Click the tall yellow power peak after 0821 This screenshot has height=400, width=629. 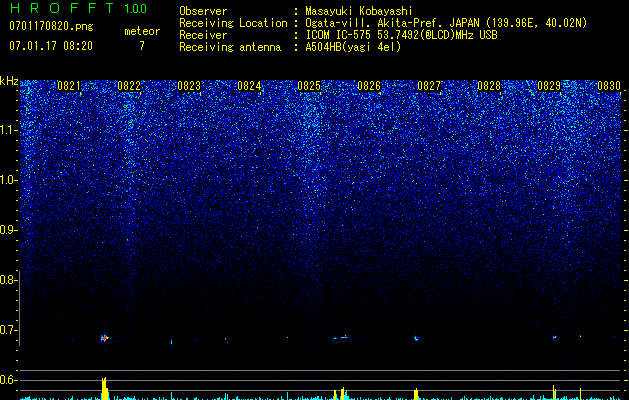tap(105, 388)
